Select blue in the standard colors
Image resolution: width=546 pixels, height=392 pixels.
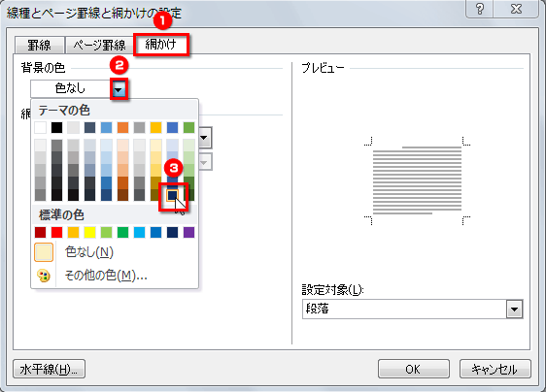tap(155, 232)
